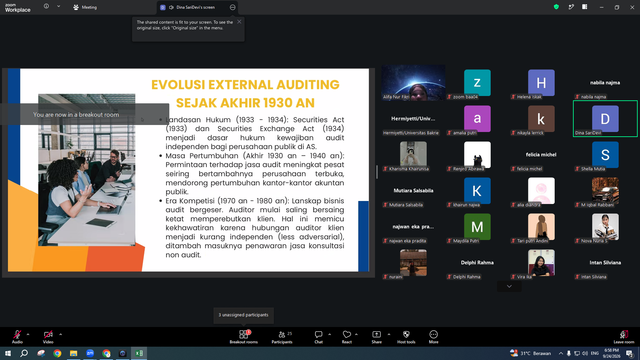Select khairun najwa participant tile
640x360 pixels.
[x=477, y=191]
